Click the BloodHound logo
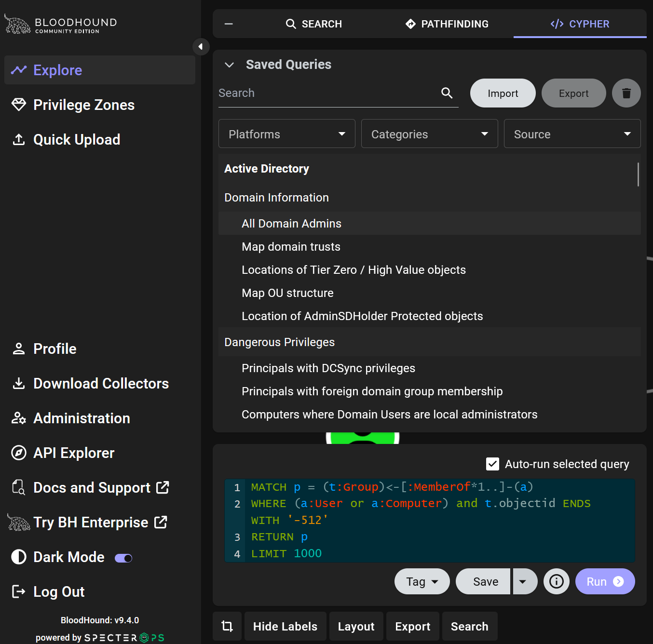 [61, 24]
